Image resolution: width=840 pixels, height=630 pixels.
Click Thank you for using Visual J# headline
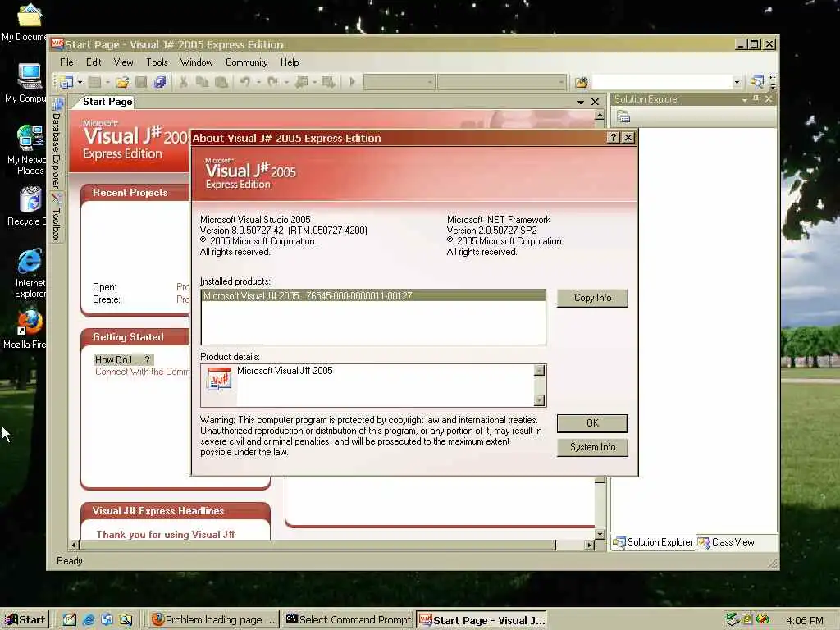(x=166, y=535)
